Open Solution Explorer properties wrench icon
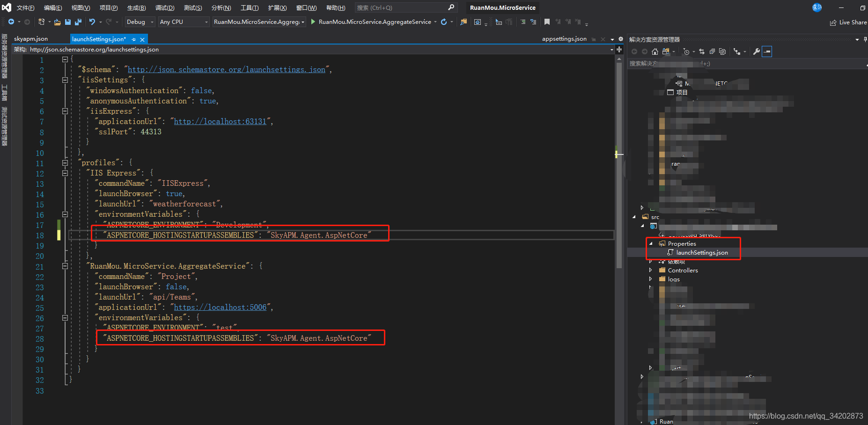This screenshot has height=425, width=868. coord(756,51)
